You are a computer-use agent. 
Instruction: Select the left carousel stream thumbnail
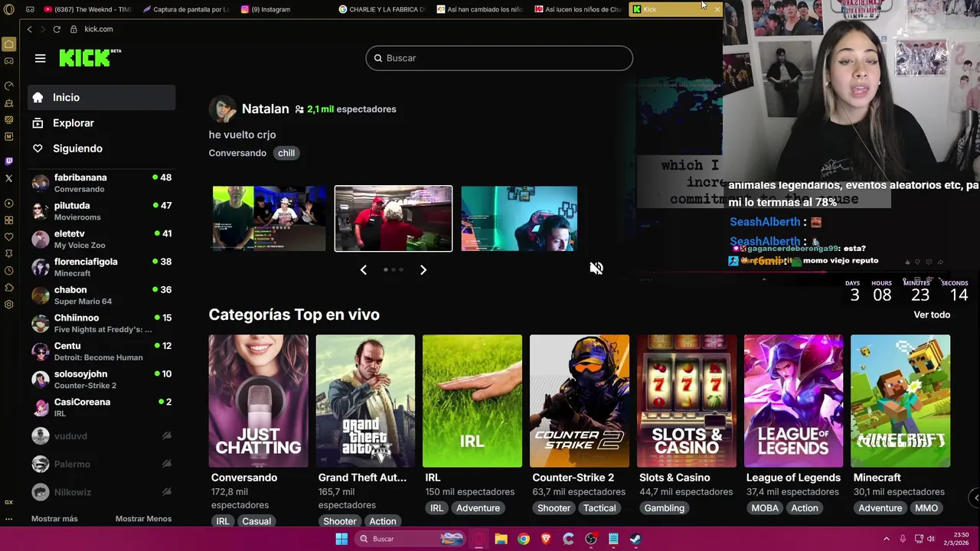(x=269, y=218)
